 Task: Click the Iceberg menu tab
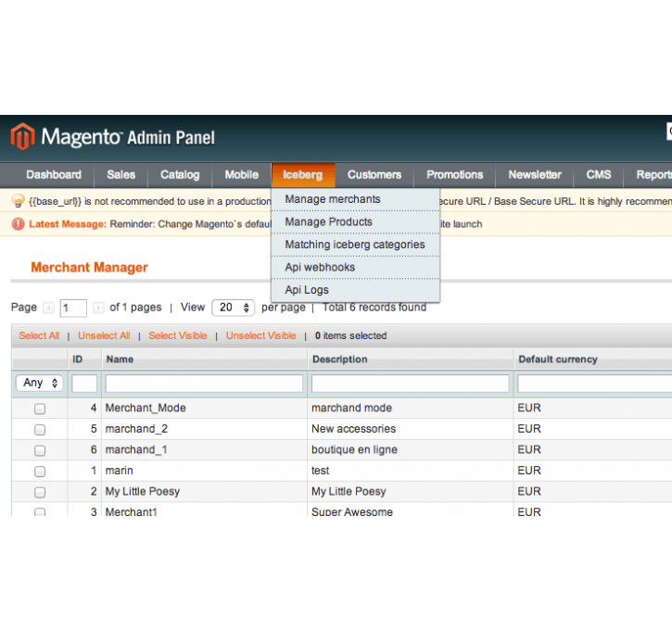click(303, 175)
